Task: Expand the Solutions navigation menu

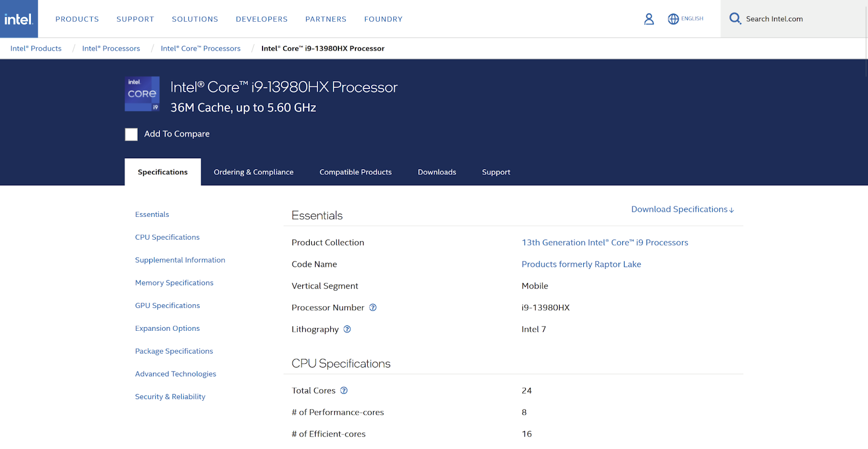Action: click(195, 19)
